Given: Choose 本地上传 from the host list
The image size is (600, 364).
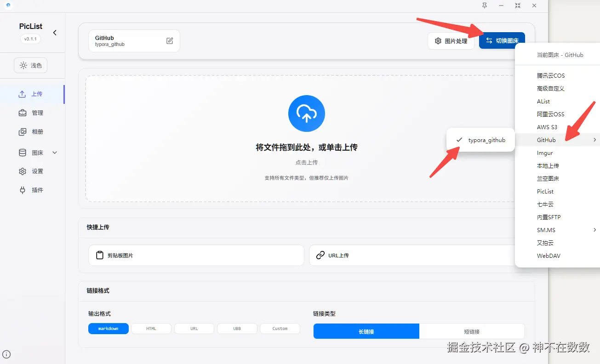Looking at the screenshot, I should (x=557, y=166).
